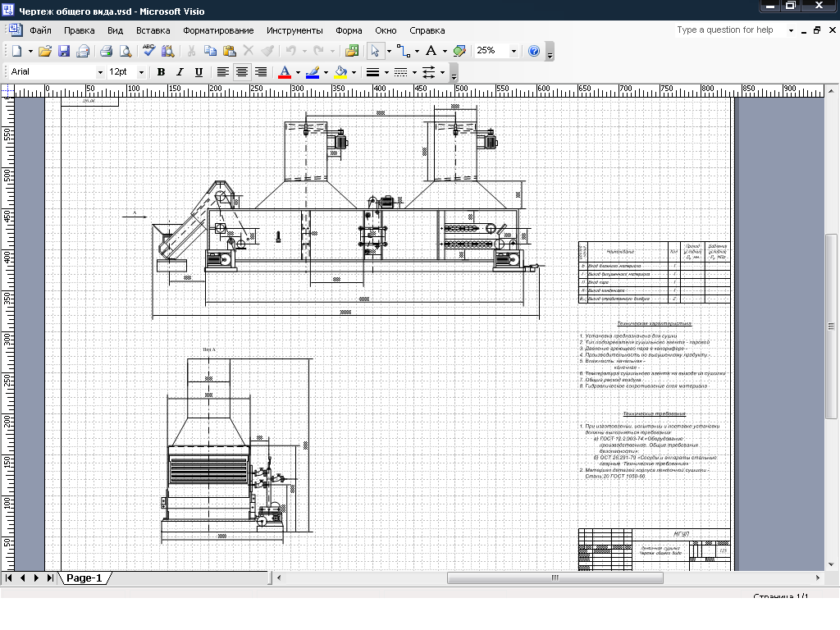This screenshot has height=630, width=840.
Task: Toggle underline formatting
Action: (199, 72)
